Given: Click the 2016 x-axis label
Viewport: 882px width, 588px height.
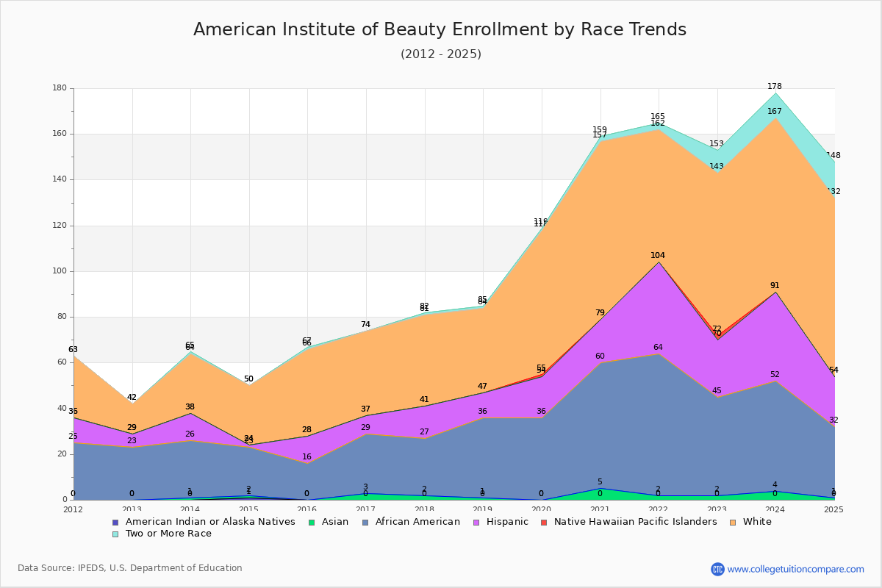Looking at the screenshot, I should (306, 509).
